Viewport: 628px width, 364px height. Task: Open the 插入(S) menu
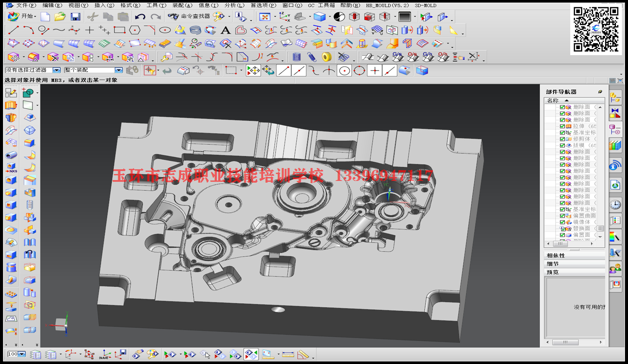point(104,5)
